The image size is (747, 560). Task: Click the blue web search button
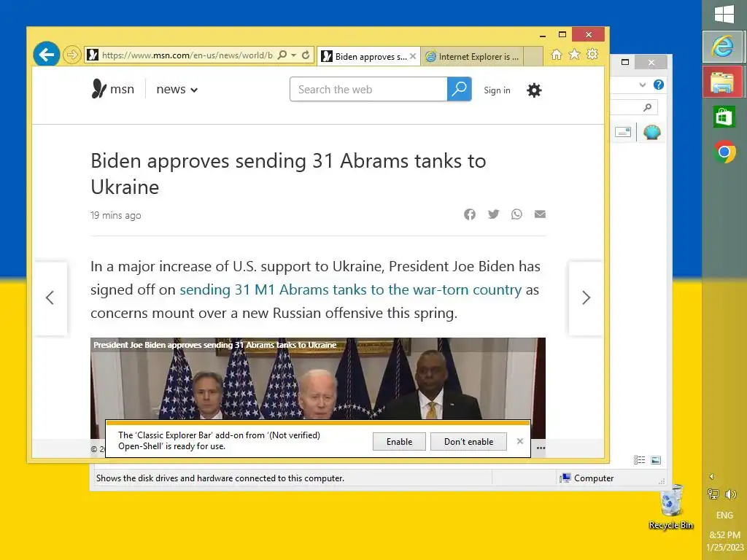(x=460, y=89)
